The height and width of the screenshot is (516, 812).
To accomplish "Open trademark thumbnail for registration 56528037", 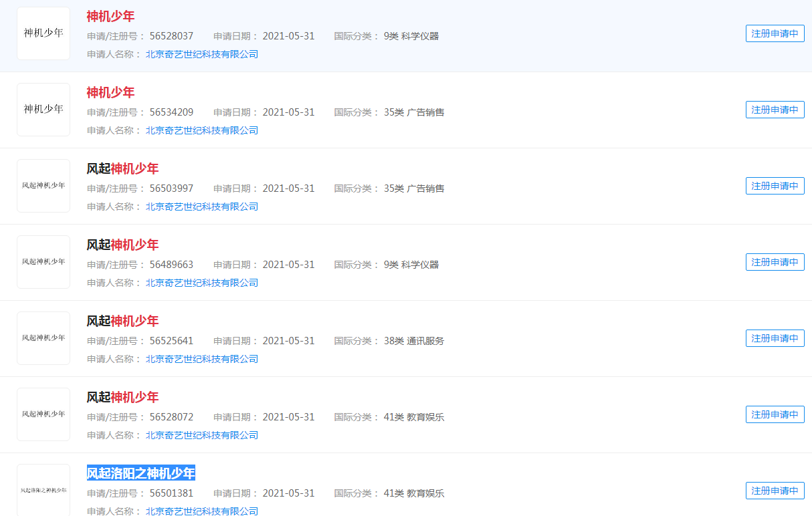I will (x=43, y=33).
